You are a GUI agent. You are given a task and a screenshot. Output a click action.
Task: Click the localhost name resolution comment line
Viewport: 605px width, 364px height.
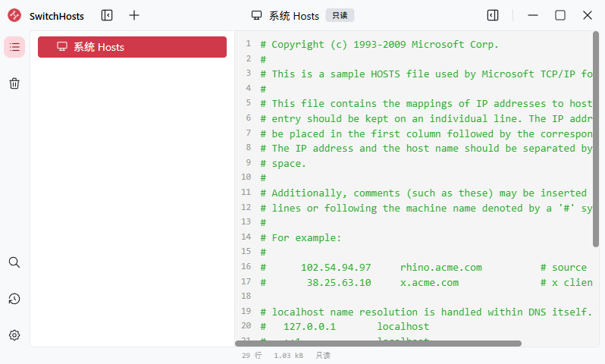click(426, 312)
